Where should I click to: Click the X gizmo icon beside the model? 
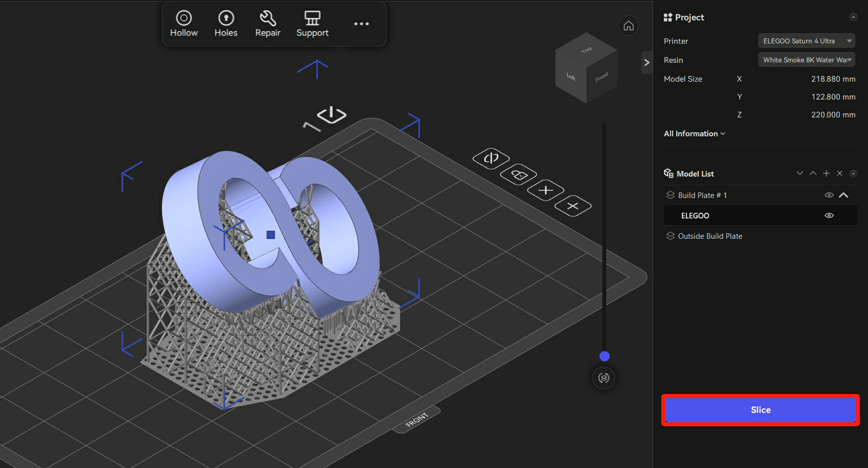point(573,206)
